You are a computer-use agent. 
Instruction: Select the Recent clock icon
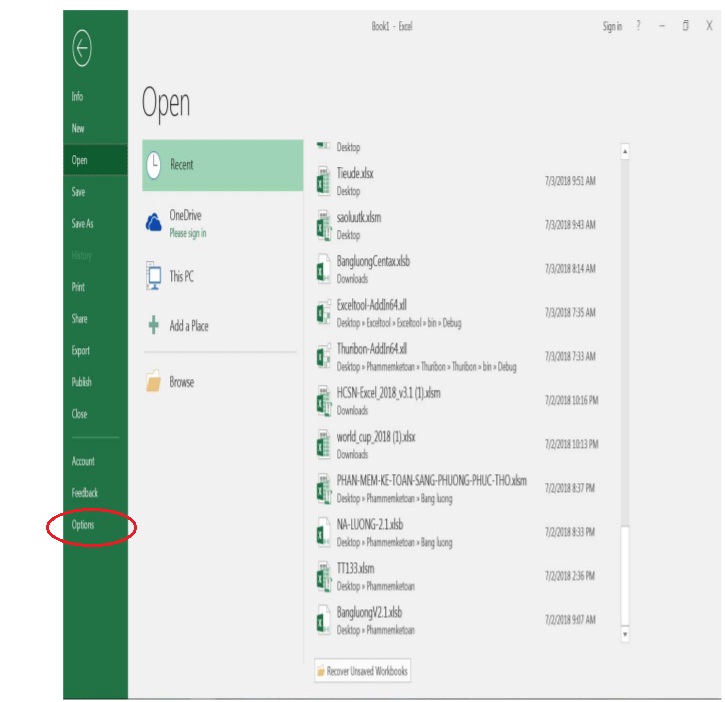(154, 165)
